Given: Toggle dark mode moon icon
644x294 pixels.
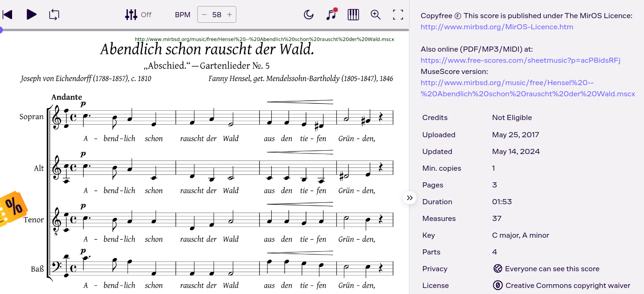Looking at the screenshot, I should [x=309, y=14].
